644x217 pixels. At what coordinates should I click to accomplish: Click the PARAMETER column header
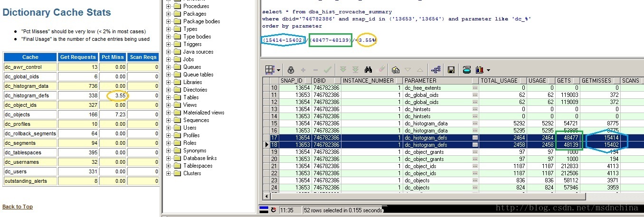point(441,80)
